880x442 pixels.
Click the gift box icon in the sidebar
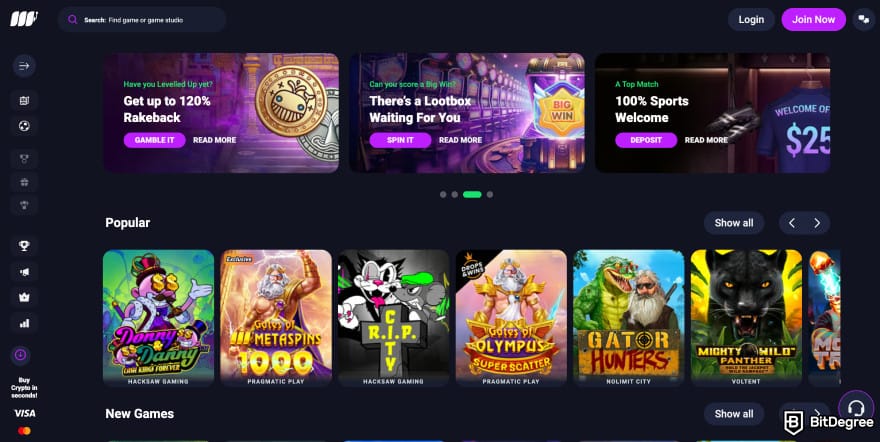click(x=24, y=182)
